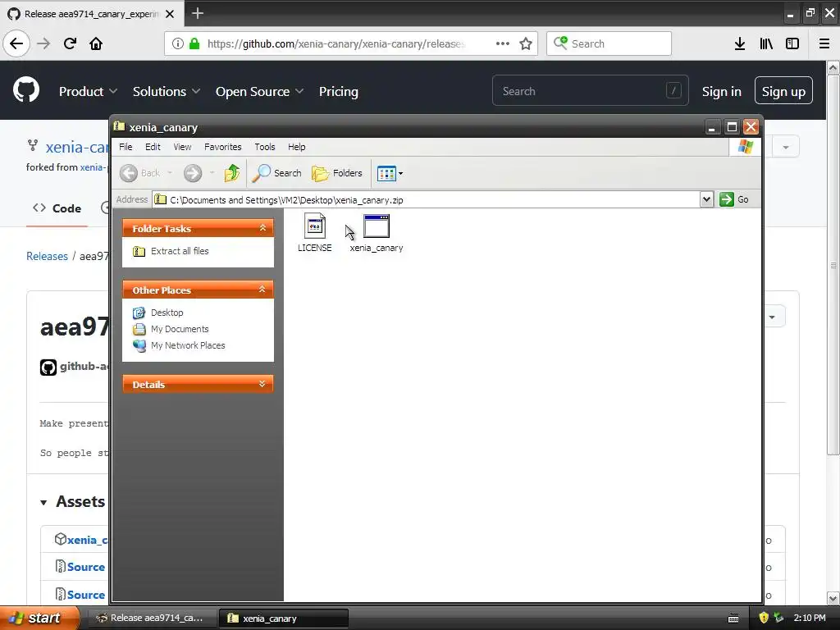Switch to Release aea9714 taskbar button

(152, 618)
